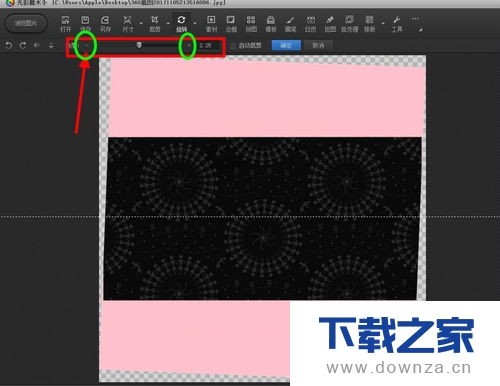
Task: Click the blue Confirm (确定) button
Action: tap(286, 45)
